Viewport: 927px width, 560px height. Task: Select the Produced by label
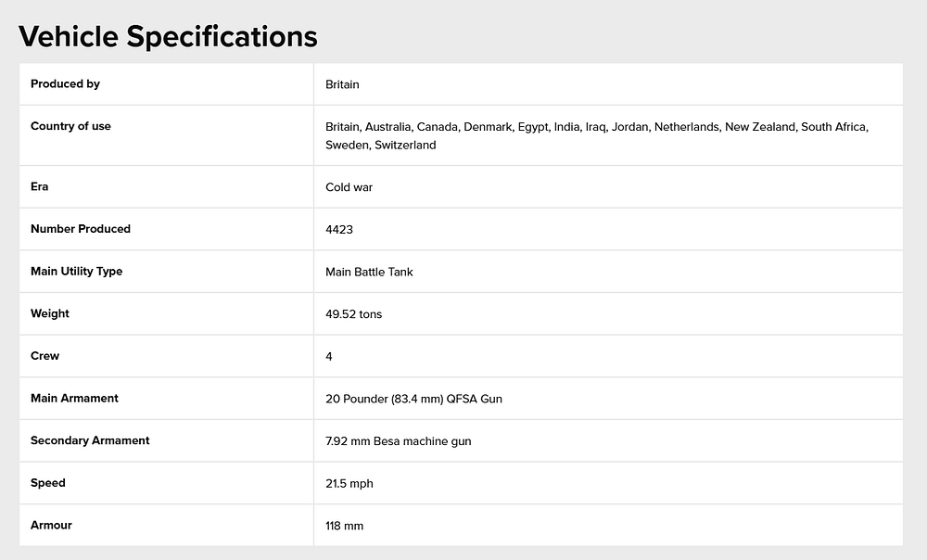[x=65, y=84]
